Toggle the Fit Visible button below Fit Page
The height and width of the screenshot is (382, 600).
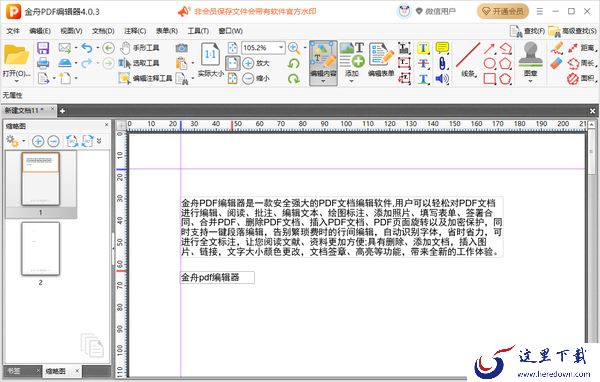[x=233, y=78]
